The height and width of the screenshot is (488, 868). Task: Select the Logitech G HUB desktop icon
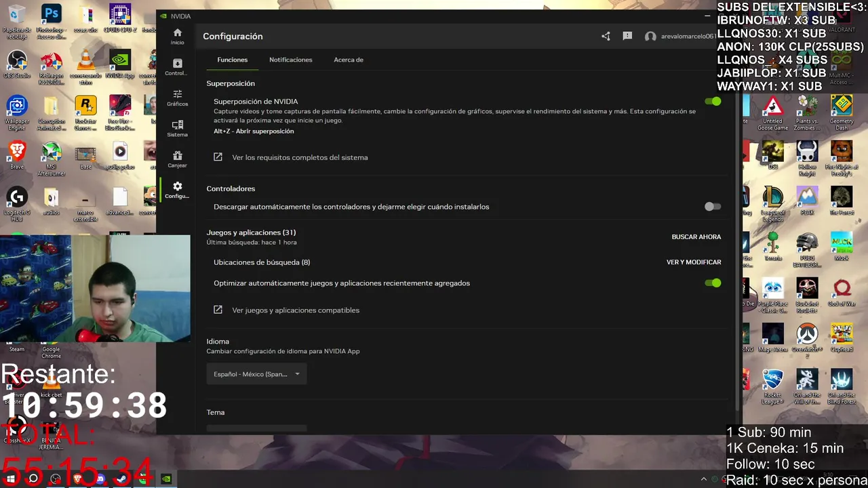(16, 204)
